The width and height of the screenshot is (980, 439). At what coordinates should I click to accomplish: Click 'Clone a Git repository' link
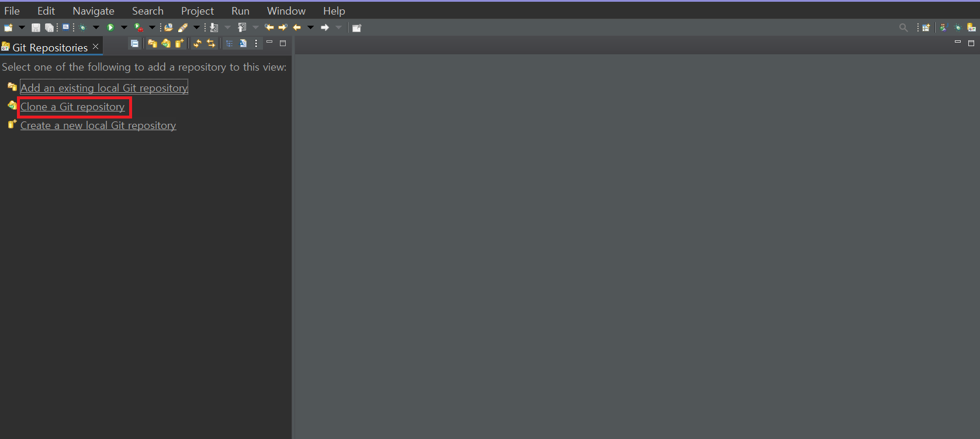72,107
